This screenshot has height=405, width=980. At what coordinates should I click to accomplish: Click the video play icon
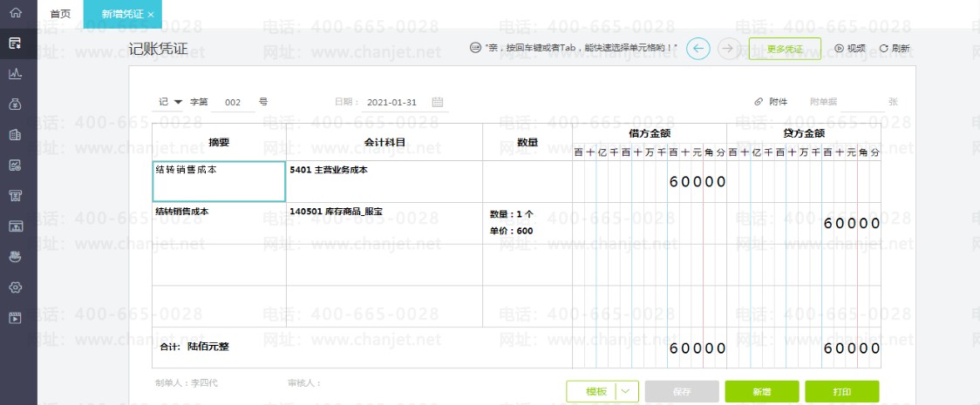click(840, 49)
